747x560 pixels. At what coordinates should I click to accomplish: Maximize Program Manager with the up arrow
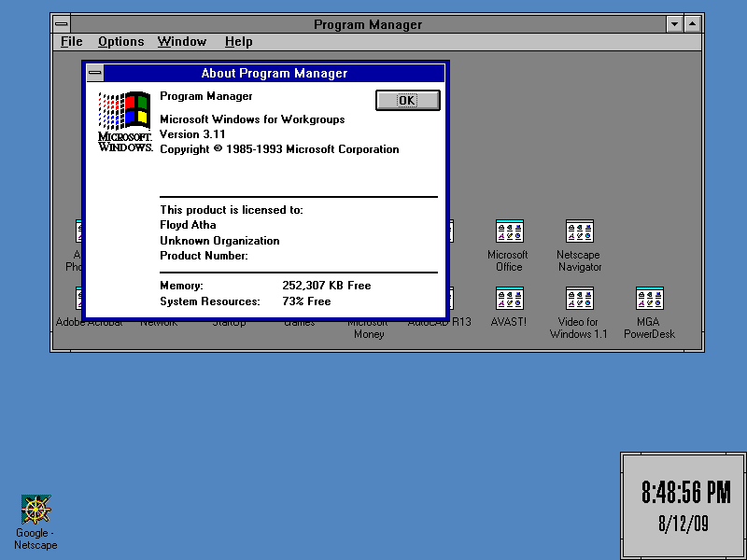693,24
